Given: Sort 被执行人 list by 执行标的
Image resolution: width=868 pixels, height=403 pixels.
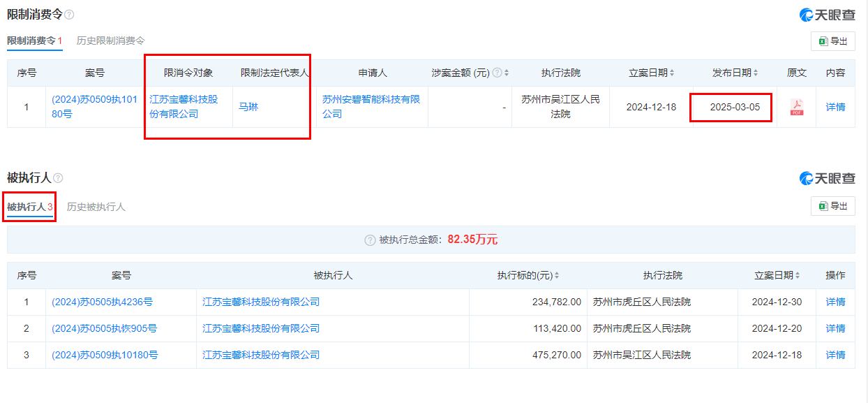Looking at the screenshot, I should [x=556, y=276].
